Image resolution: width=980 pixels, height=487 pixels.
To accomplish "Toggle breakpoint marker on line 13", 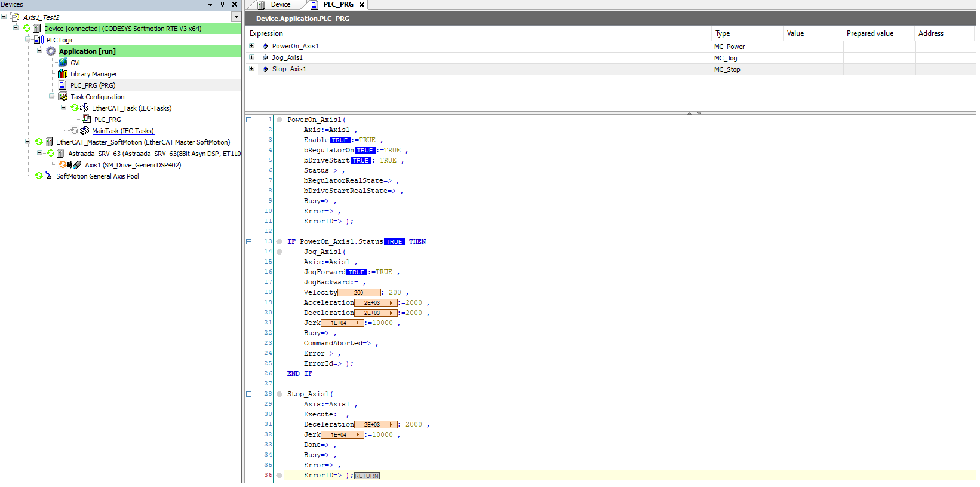I will tap(279, 242).
